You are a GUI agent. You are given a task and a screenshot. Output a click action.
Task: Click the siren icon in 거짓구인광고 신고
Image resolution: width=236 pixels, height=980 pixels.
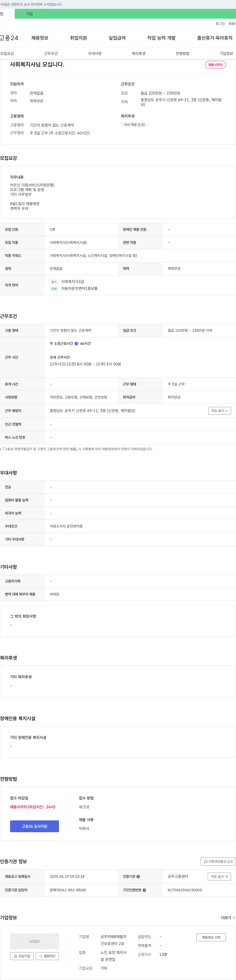click(206, 862)
